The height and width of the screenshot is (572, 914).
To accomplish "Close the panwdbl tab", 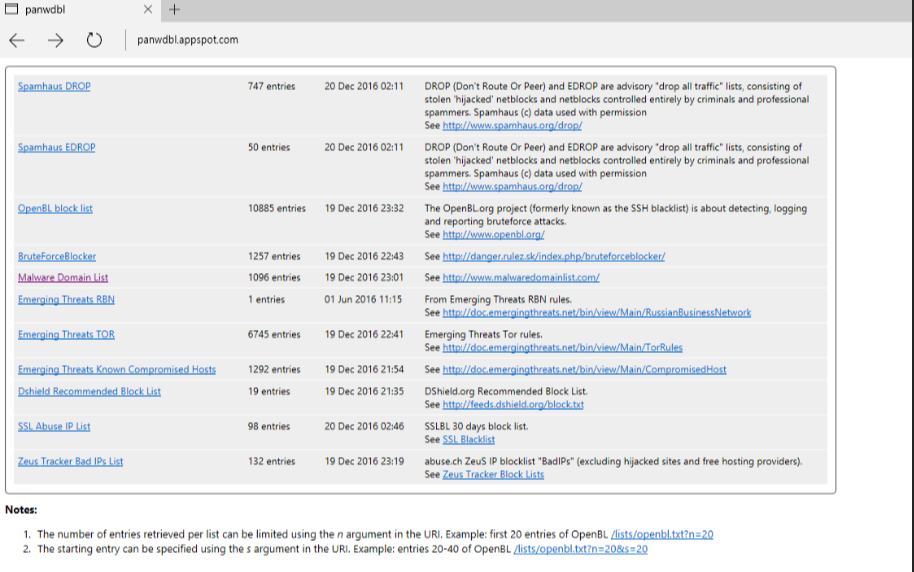I will coord(147,9).
